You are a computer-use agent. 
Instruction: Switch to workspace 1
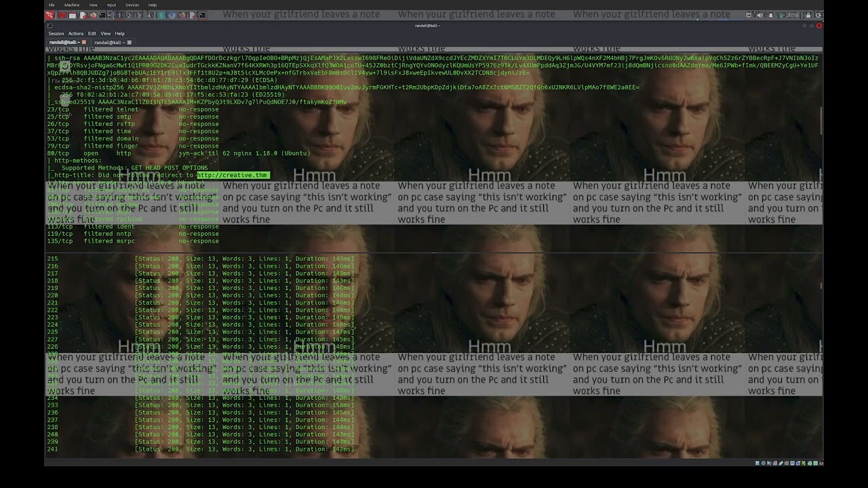[119, 16]
